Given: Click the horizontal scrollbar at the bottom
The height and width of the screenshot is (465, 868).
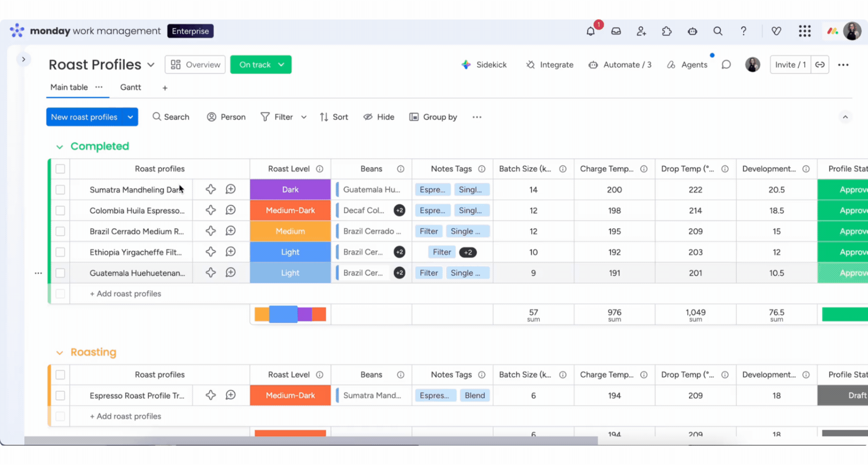Looking at the screenshot, I should tap(311, 441).
